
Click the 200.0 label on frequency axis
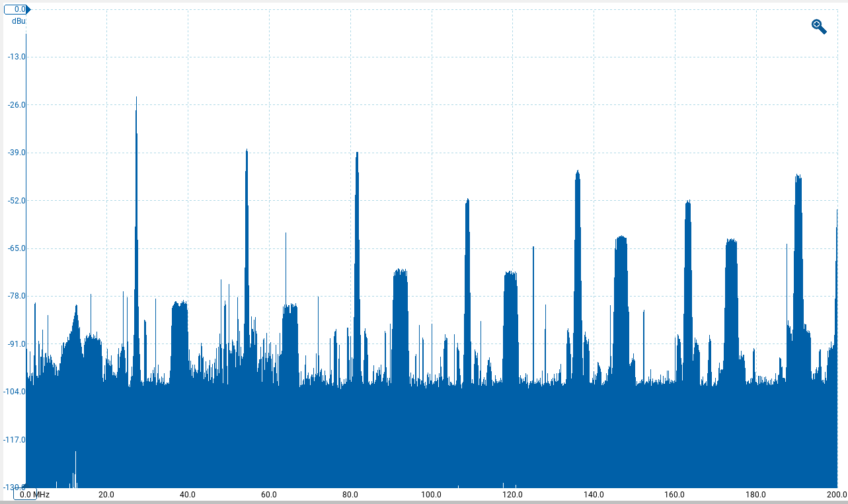point(837,494)
